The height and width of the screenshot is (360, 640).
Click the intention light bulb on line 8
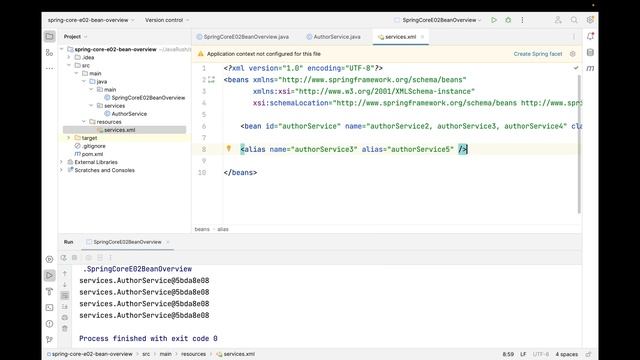[229, 149]
